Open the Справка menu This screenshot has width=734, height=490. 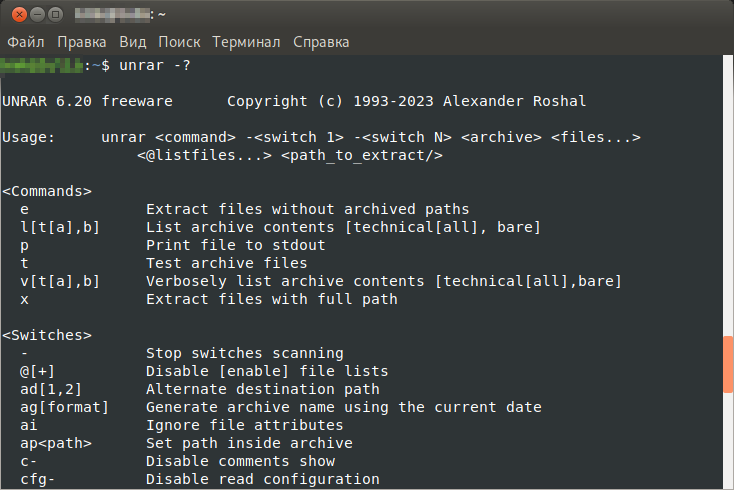coord(321,42)
